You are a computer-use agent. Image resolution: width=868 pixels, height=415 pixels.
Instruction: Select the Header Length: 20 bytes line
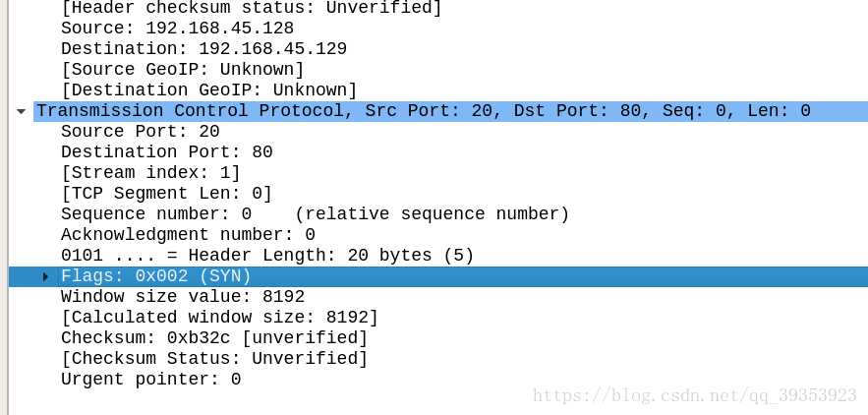coord(267,256)
